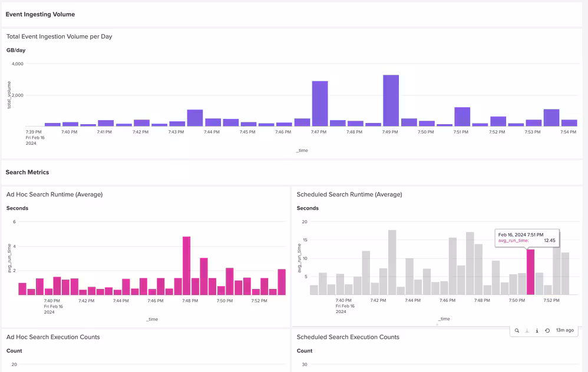Click the 'Ad Hoc Search Runtime (Average)' title
This screenshot has width=588, height=372.
click(54, 194)
